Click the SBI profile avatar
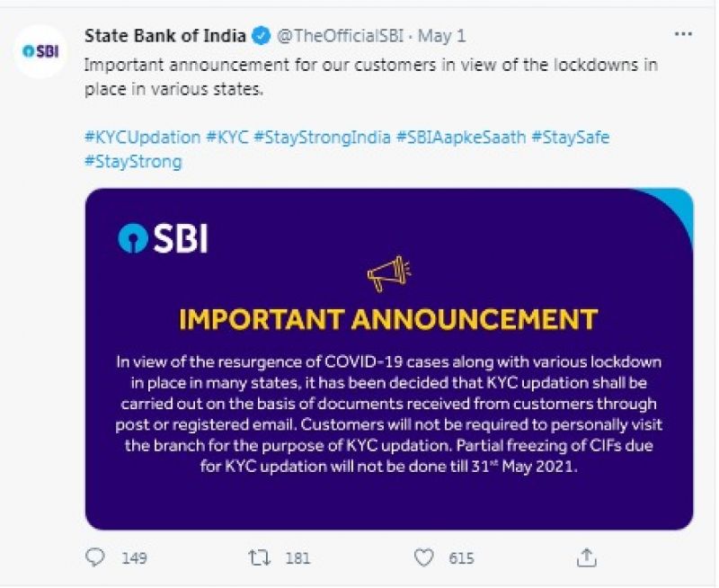The height and width of the screenshot is (588, 719). point(39,50)
